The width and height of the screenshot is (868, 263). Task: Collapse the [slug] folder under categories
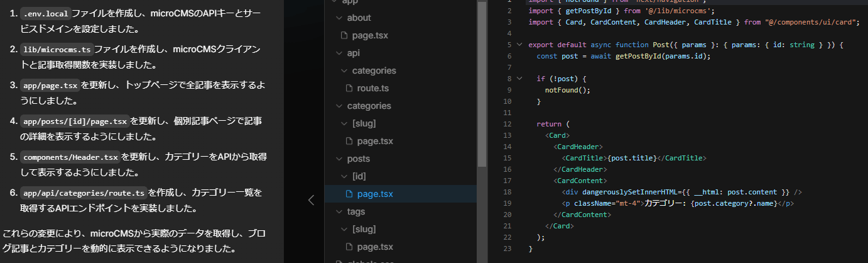coord(344,123)
